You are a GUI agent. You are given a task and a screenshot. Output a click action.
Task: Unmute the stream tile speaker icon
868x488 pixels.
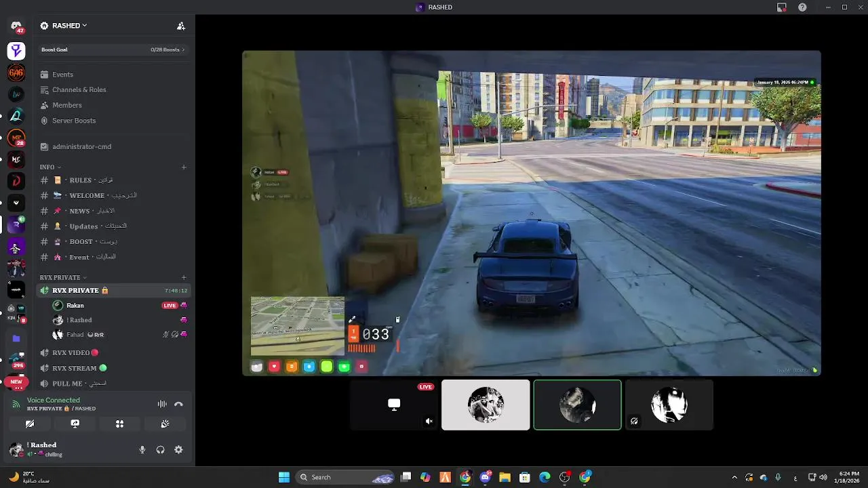(429, 421)
